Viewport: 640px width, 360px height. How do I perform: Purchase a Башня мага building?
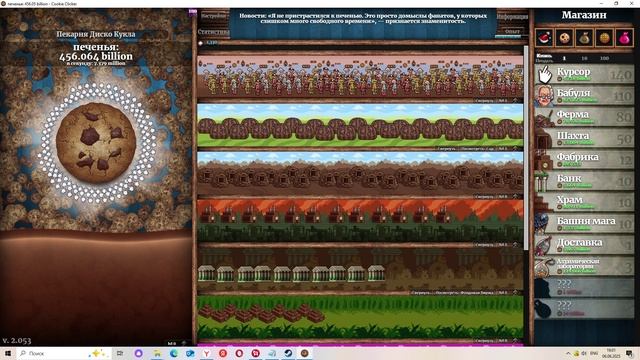[x=584, y=224]
